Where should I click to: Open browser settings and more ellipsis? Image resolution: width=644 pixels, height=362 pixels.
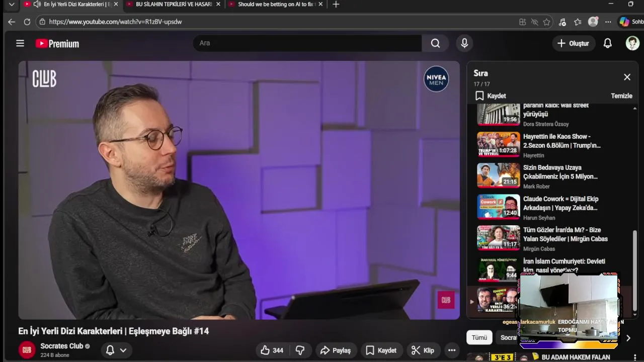tap(608, 22)
